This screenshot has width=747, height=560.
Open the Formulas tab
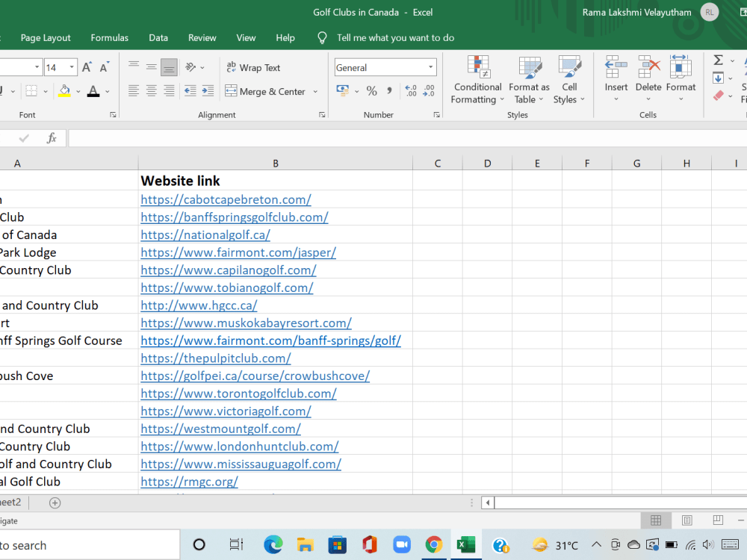110,37
